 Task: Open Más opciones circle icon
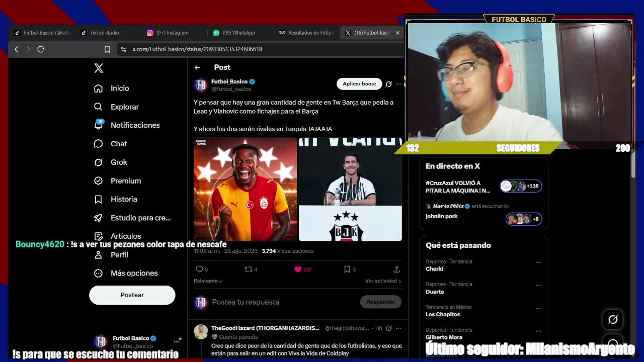98,274
